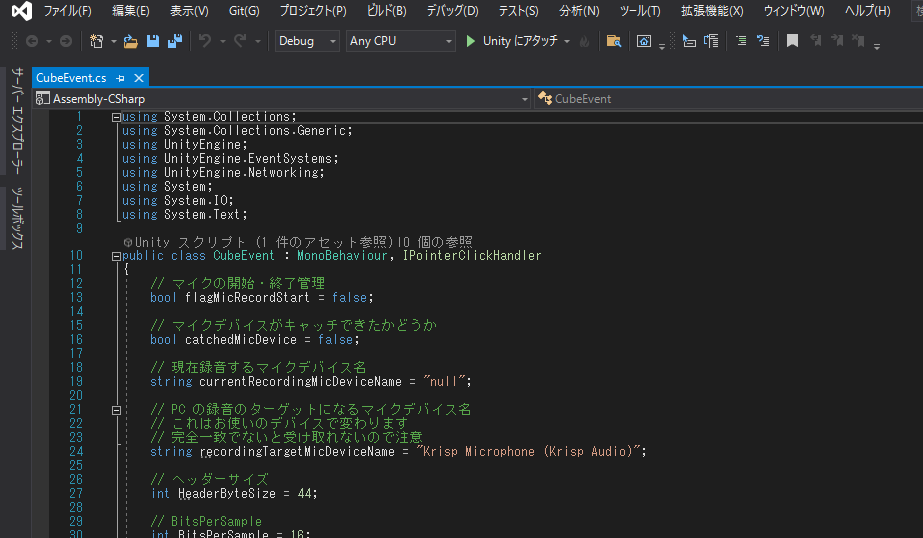Open the CubeEvent type navigation dropdown
Image resolution: width=923 pixels, height=538 pixels.
point(729,99)
